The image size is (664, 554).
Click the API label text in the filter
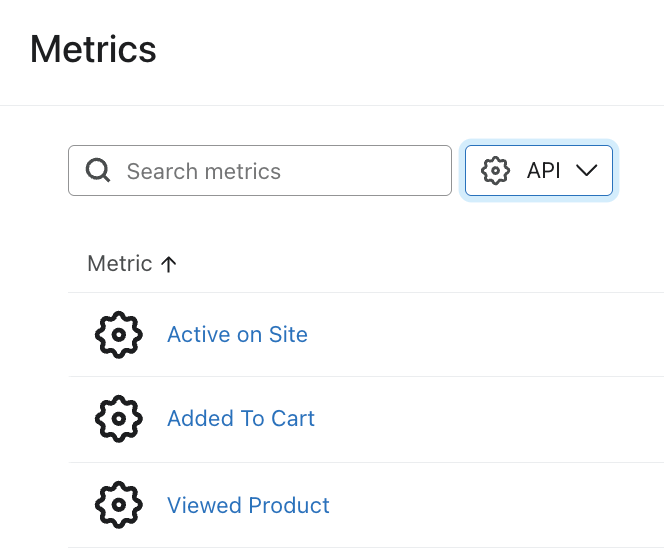click(543, 171)
